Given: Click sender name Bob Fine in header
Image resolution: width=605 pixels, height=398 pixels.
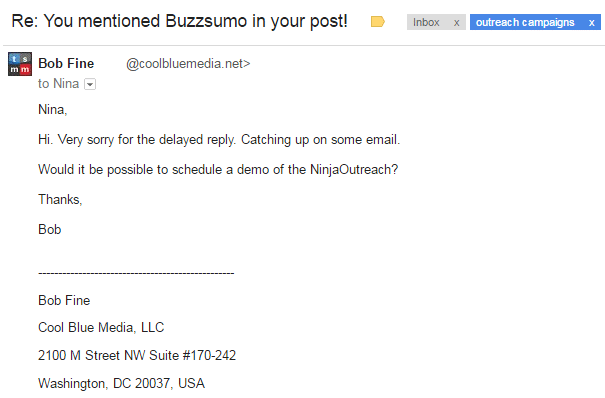Looking at the screenshot, I should pyautogui.click(x=66, y=63).
